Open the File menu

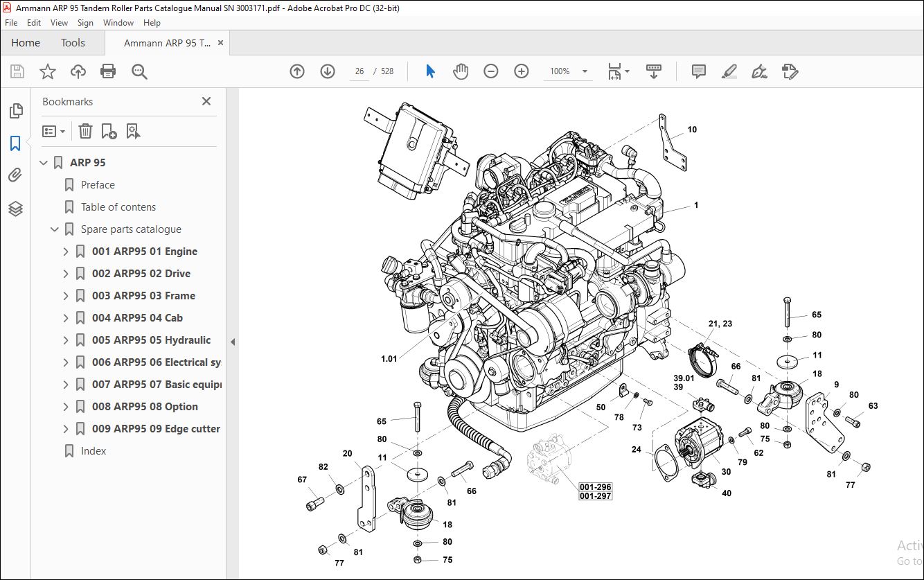(x=11, y=23)
